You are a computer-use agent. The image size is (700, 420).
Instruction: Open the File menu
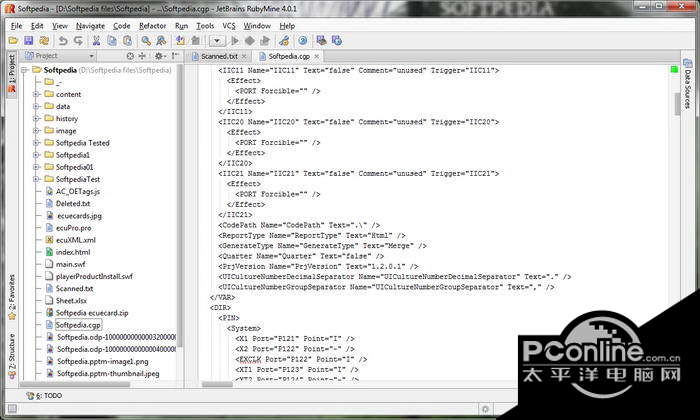[x=16, y=26]
